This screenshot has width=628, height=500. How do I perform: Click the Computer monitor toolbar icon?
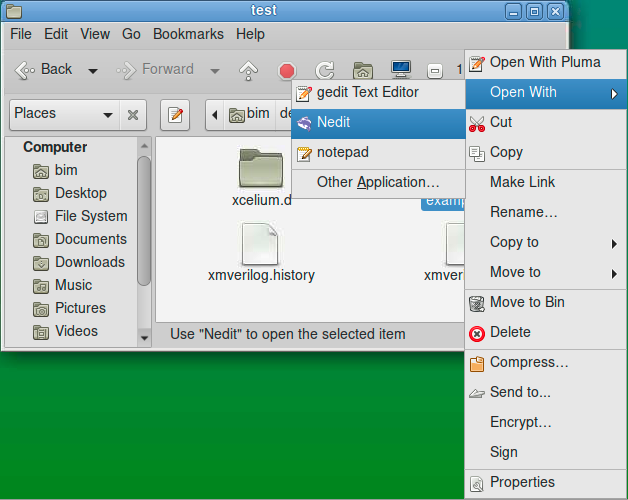point(401,70)
